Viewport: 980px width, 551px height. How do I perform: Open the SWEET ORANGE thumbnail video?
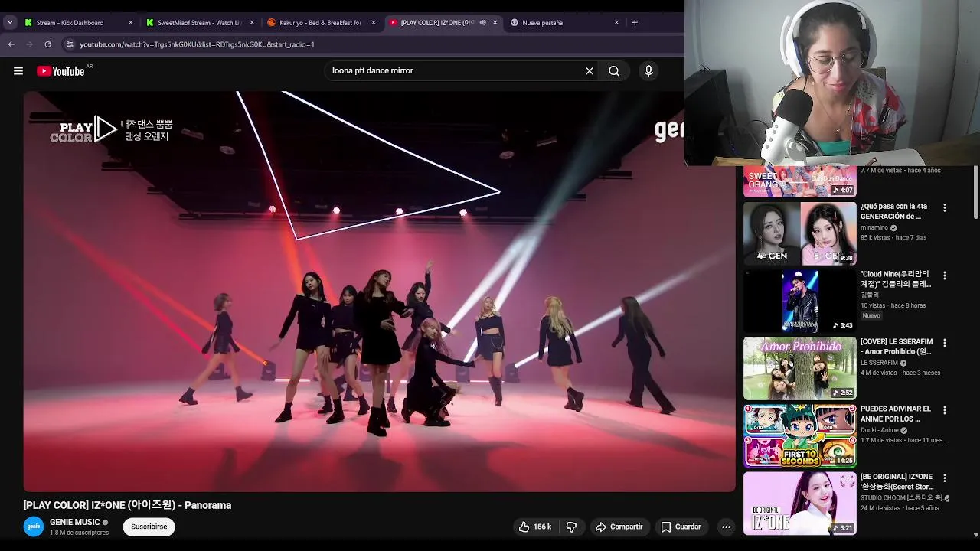coord(799,181)
